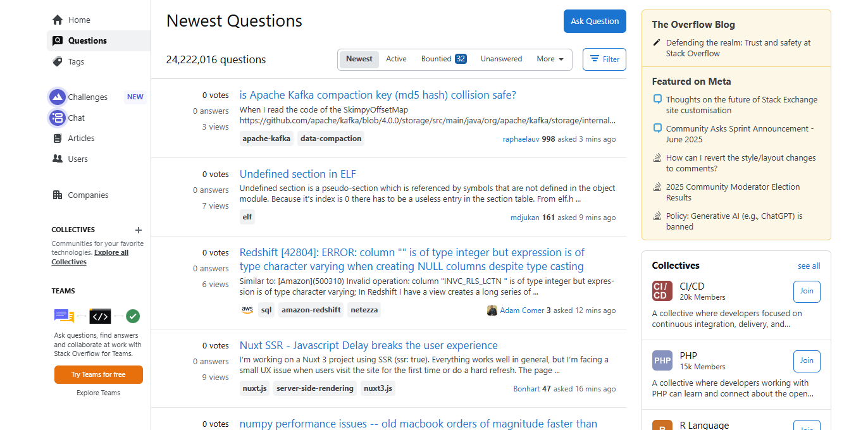Screen dimensions: 868x430
Task: Click the apache-kafka tag
Action: pyautogui.click(x=266, y=138)
